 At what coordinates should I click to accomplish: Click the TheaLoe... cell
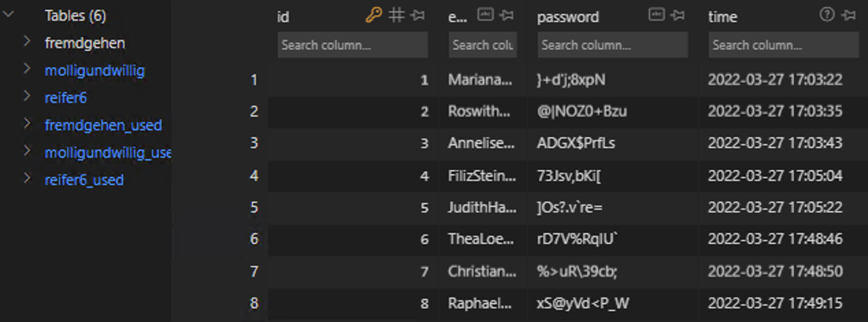click(x=483, y=239)
